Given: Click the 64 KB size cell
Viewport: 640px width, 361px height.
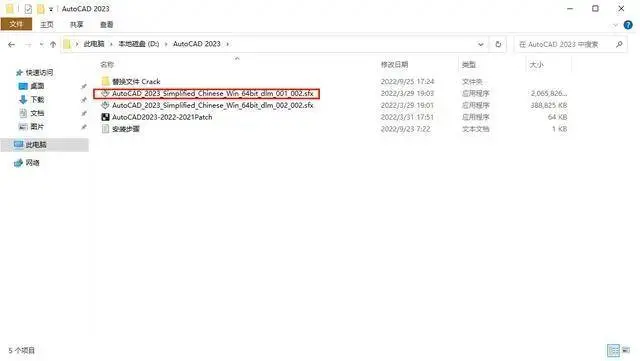Looking at the screenshot, I should pos(557,117).
